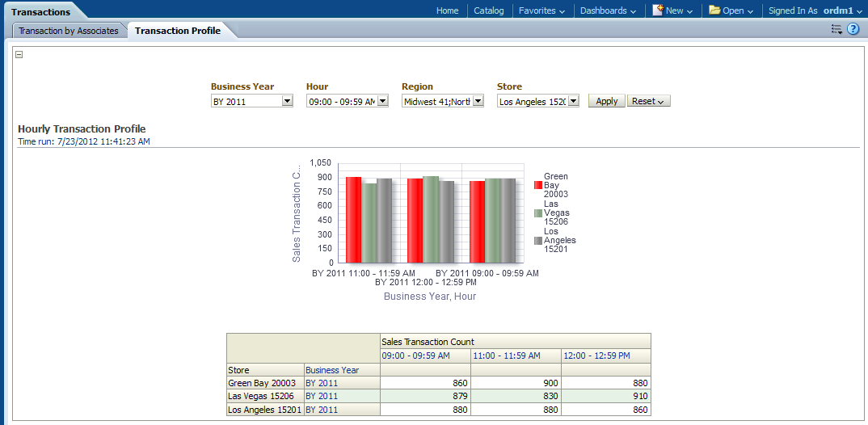The height and width of the screenshot is (425, 868).
Task: Click the Reset button
Action: coord(648,102)
